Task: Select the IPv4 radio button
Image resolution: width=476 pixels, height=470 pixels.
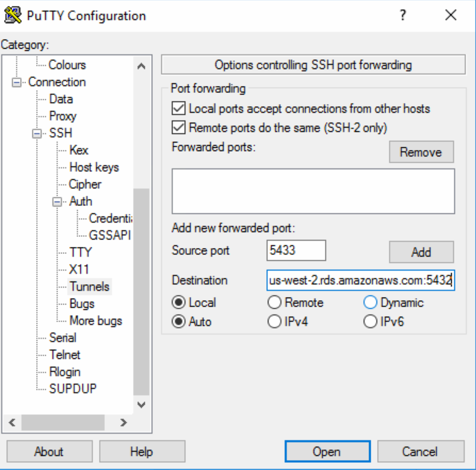Action: pyautogui.click(x=274, y=321)
